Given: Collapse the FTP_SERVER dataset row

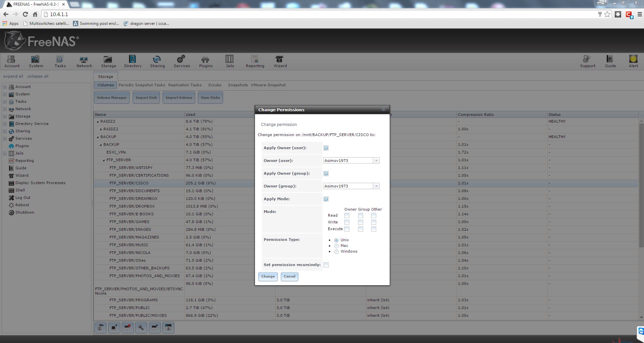Looking at the screenshot, I should point(104,160).
